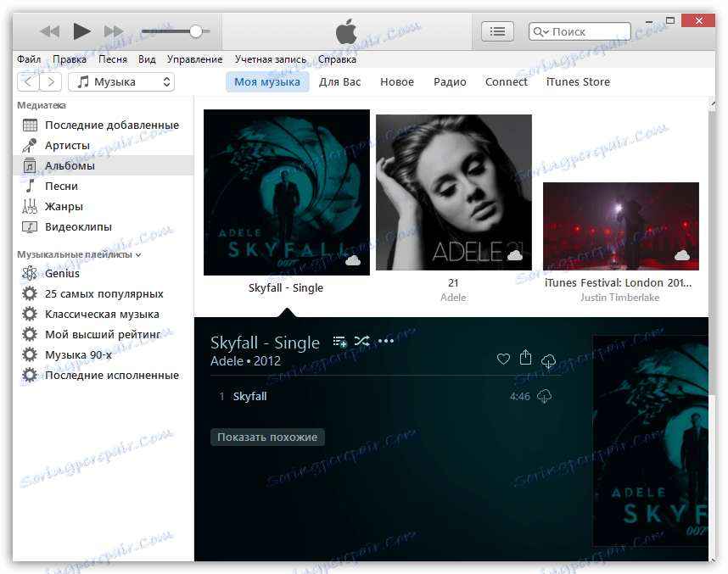Open the Правка menu
This screenshot has width=728, height=574.
[70, 59]
